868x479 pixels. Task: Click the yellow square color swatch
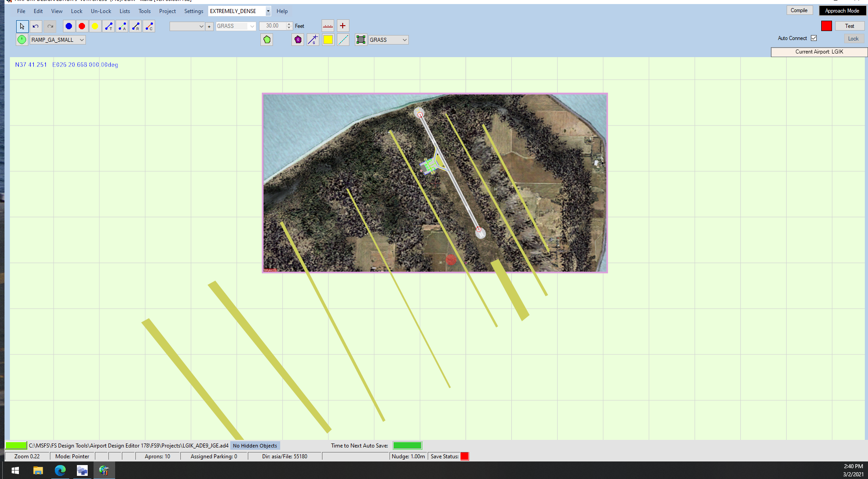[328, 40]
